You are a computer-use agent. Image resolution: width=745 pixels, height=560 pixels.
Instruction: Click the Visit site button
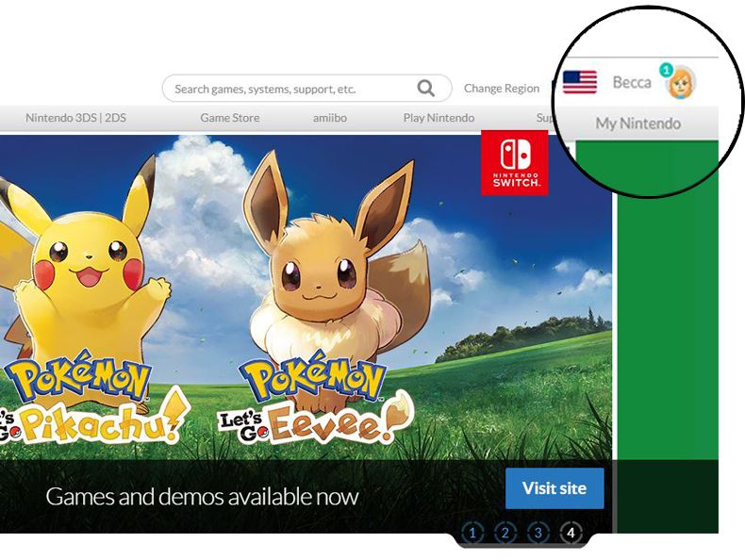click(555, 488)
